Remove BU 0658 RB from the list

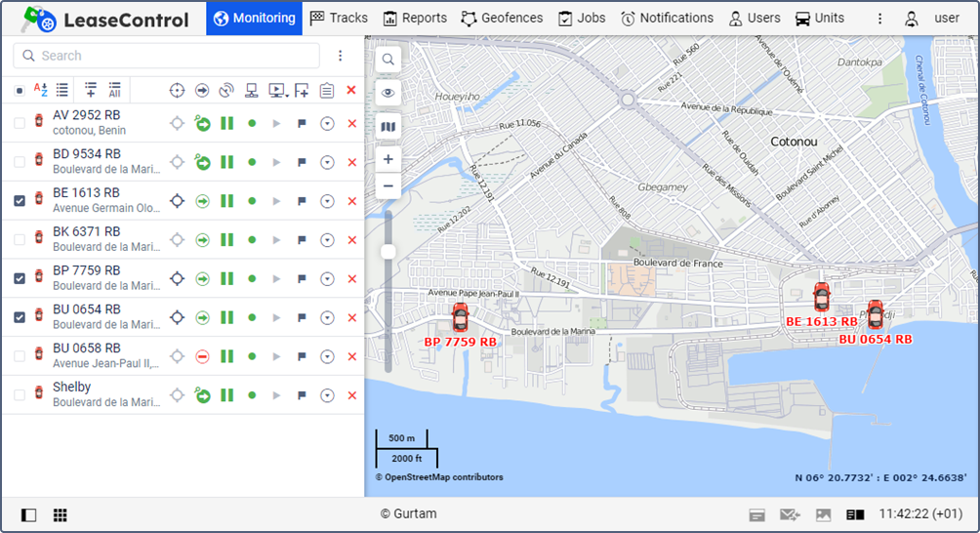352,356
